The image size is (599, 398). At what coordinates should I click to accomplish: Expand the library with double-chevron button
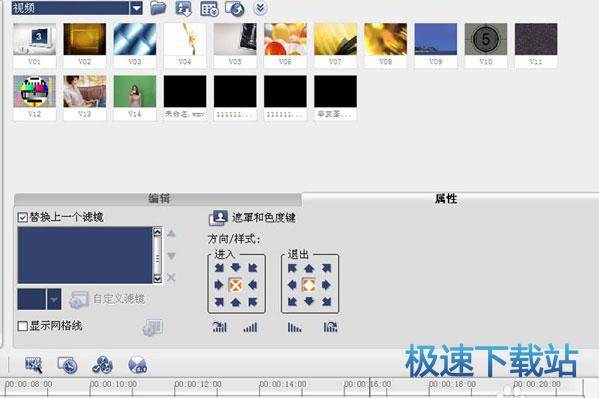pyautogui.click(x=260, y=8)
